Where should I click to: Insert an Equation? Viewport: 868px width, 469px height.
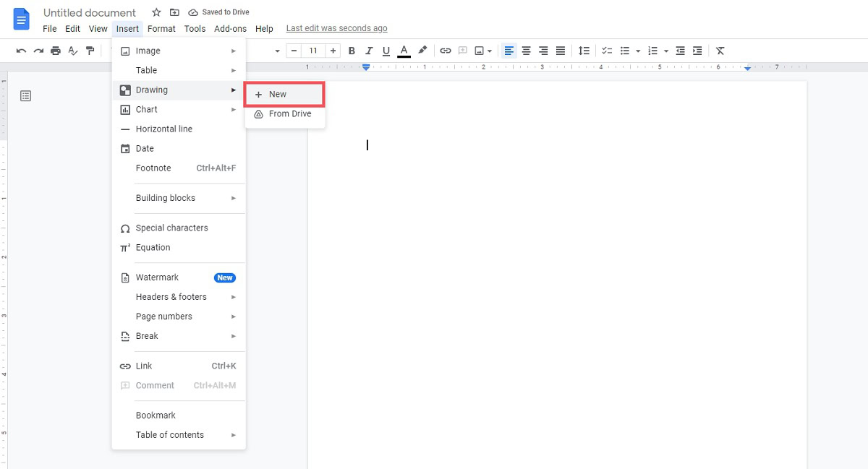pyautogui.click(x=179, y=247)
